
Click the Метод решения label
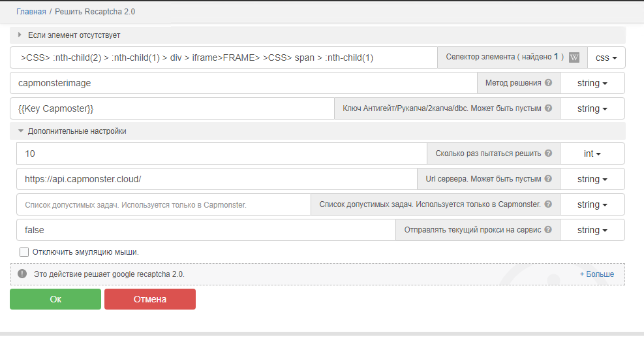[x=513, y=82]
